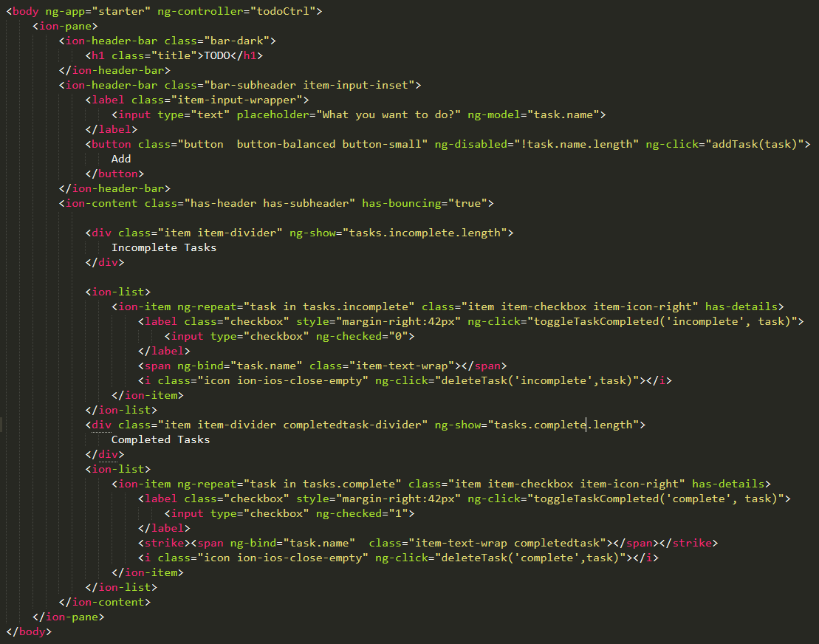
Task: Click the closing body tag
Action: click(x=29, y=631)
